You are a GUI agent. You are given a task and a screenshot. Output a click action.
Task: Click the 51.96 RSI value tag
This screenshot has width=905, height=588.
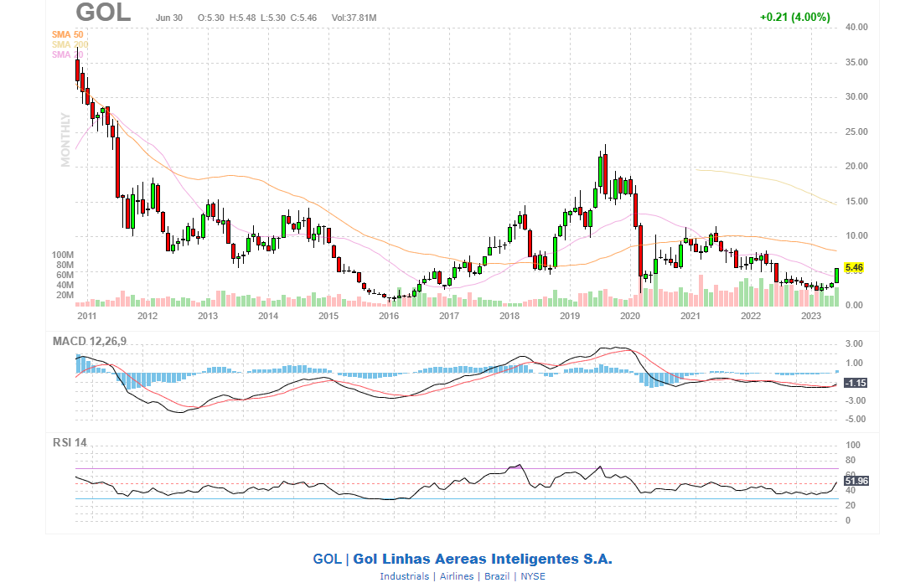pos(856,481)
